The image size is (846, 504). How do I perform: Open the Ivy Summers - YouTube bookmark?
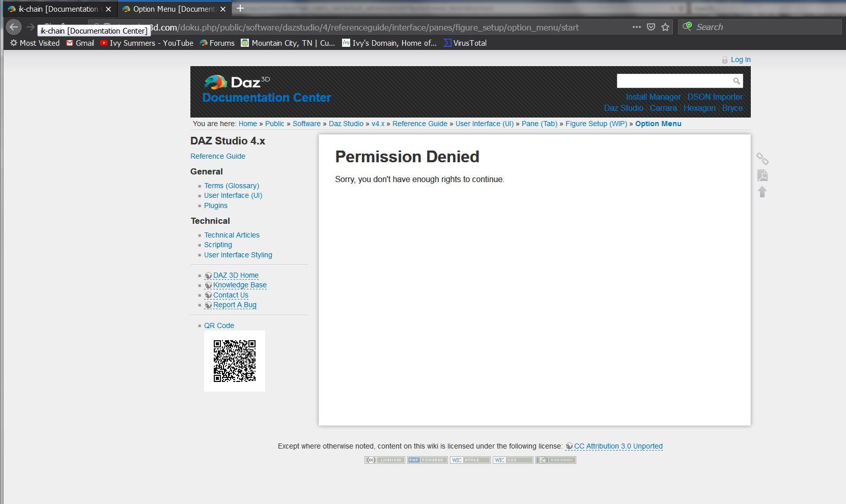[x=147, y=43]
